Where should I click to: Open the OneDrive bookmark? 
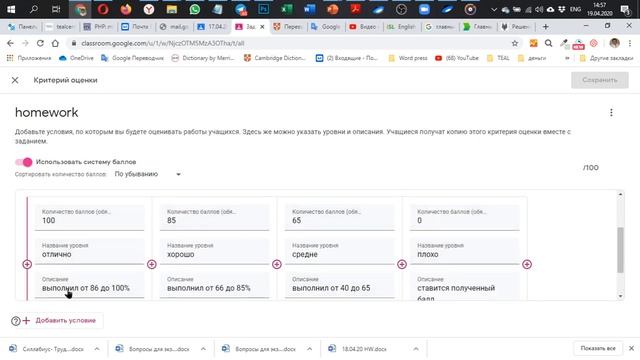pyautogui.click(x=76, y=58)
